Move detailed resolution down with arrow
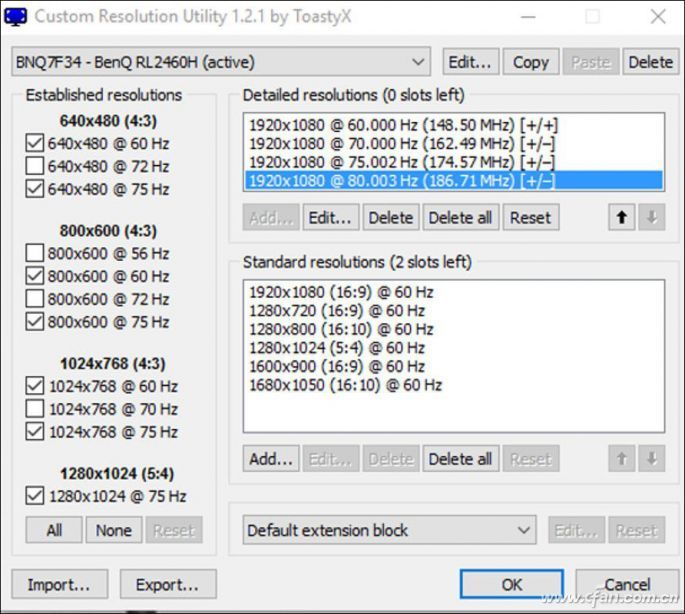The width and height of the screenshot is (685, 614). 652,217
